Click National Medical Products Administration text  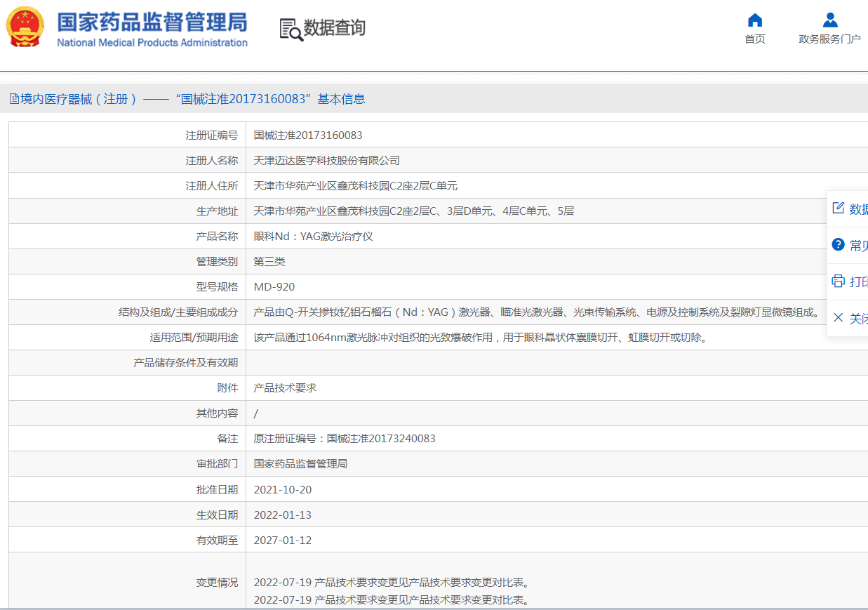coord(152,43)
